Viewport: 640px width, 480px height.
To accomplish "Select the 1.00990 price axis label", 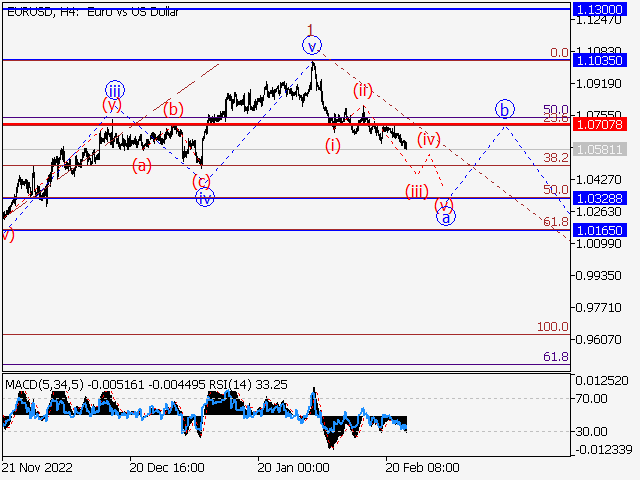I will 598,243.
